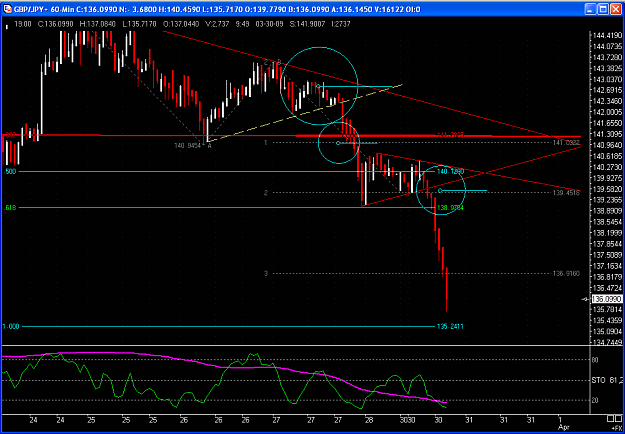625x434 pixels.
Task: Click the 19:00 bar time in the info row
Action: tap(23, 24)
